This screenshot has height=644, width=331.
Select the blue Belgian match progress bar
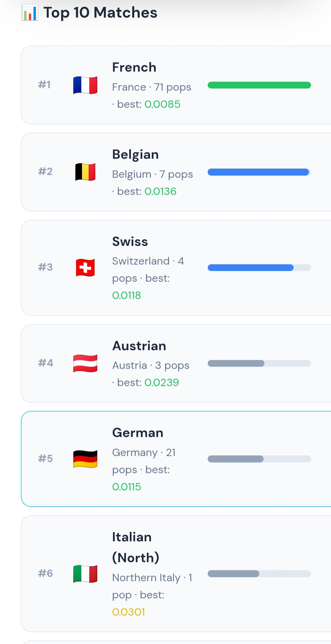[259, 172]
